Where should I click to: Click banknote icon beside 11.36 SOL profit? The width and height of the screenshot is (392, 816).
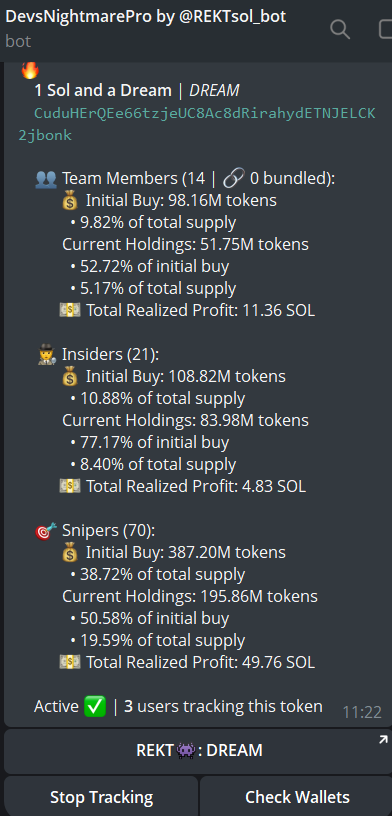(70, 311)
